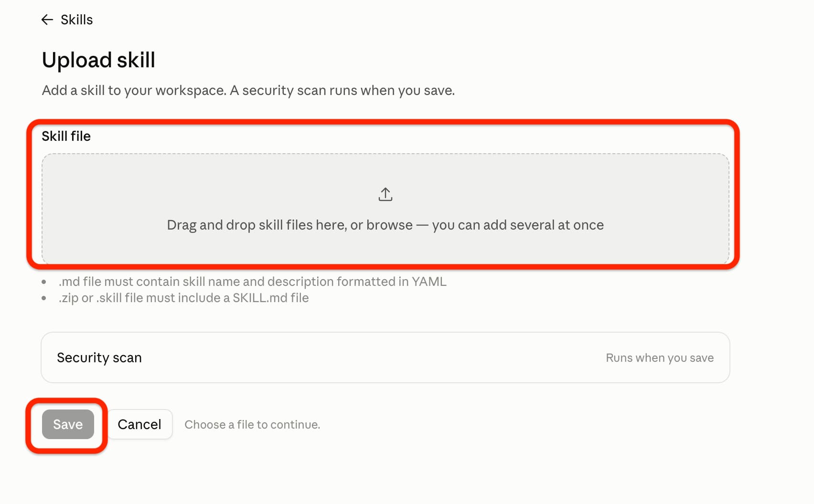
Task: Click the Add a skill to your workspace description
Action: 248,90
